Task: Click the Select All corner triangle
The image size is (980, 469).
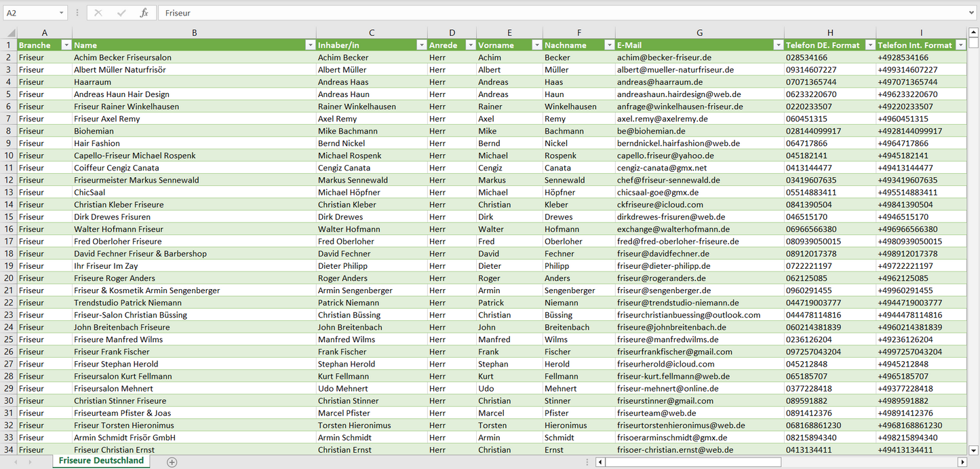Action: point(11,33)
